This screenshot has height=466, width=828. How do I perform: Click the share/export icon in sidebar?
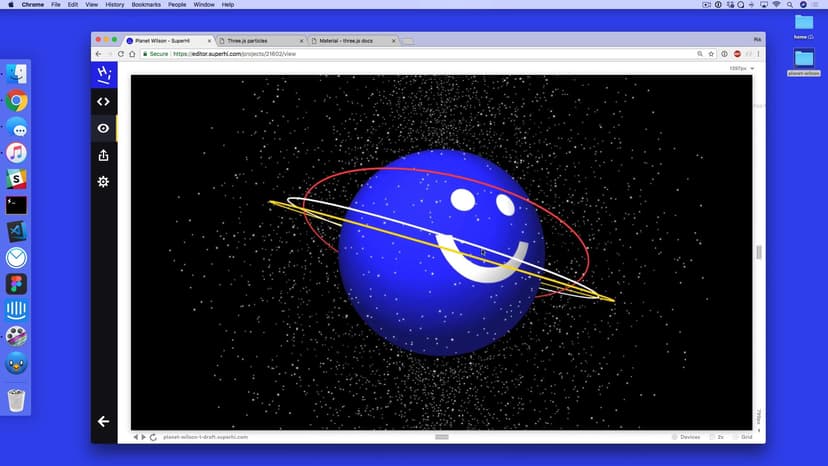coord(103,155)
